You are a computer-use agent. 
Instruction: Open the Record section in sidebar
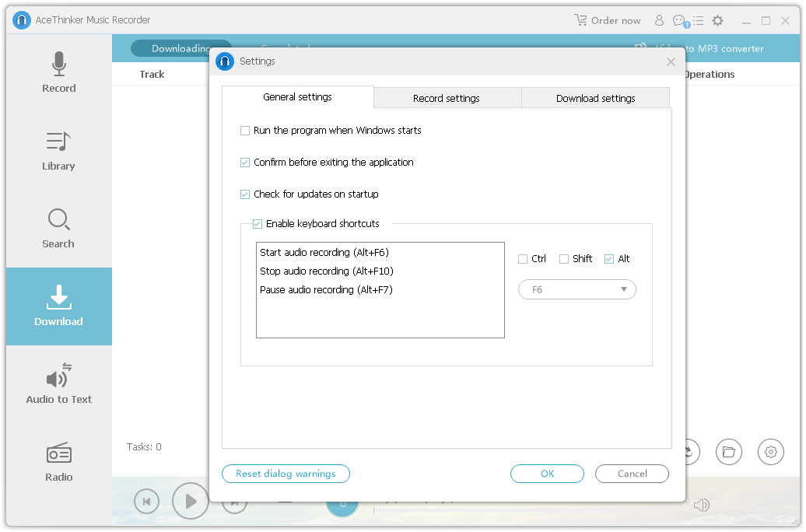click(58, 72)
